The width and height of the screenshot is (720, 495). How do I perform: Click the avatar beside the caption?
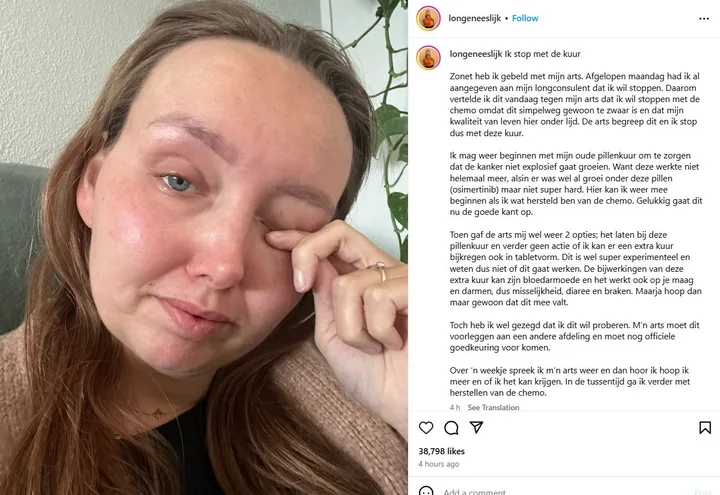click(x=428, y=57)
